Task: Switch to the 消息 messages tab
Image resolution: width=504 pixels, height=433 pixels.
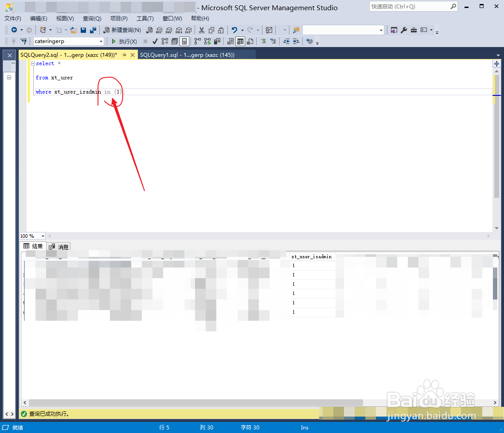Action: tap(59, 247)
